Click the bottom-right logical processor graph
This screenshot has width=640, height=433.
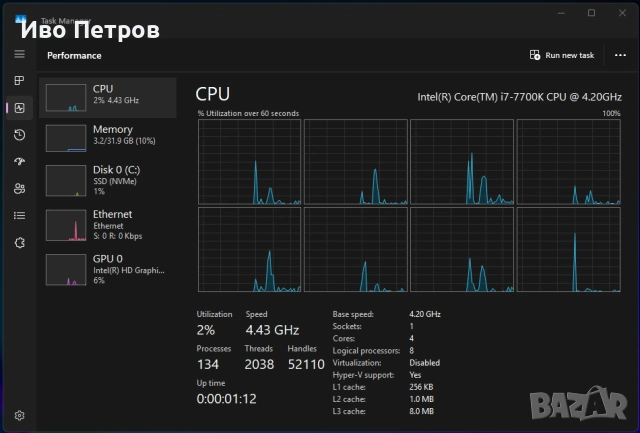[x=569, y=249]
